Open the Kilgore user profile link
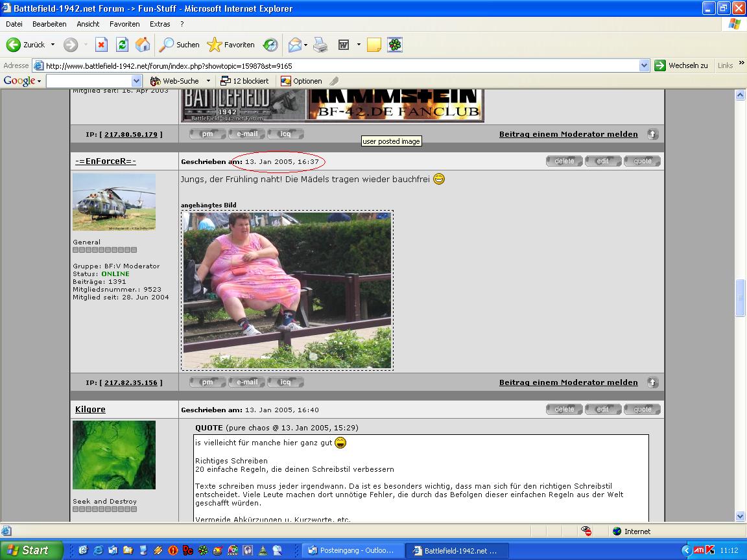The width and height of the screenshot is (747, 560). tap(91, 410)
